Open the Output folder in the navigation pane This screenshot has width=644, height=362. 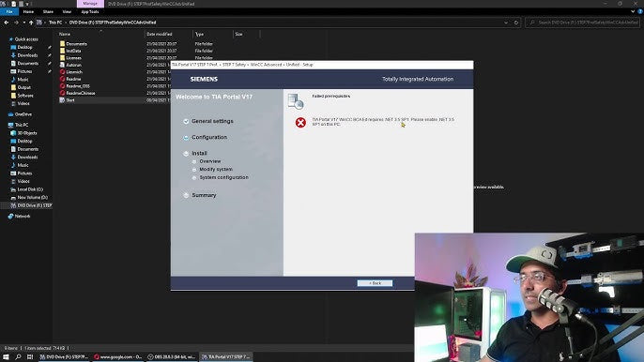tap(23, 87)
